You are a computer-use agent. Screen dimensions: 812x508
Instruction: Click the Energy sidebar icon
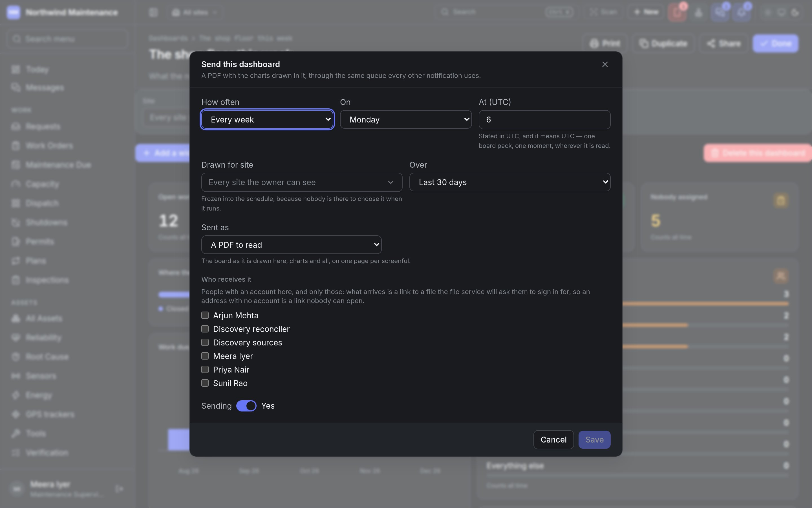[x=16, y=395]
